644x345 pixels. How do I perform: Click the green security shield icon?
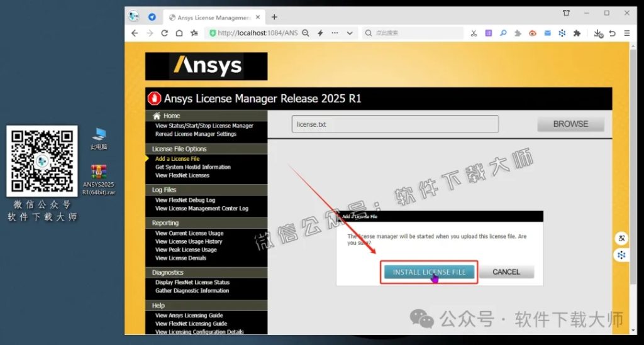[213, 33]
